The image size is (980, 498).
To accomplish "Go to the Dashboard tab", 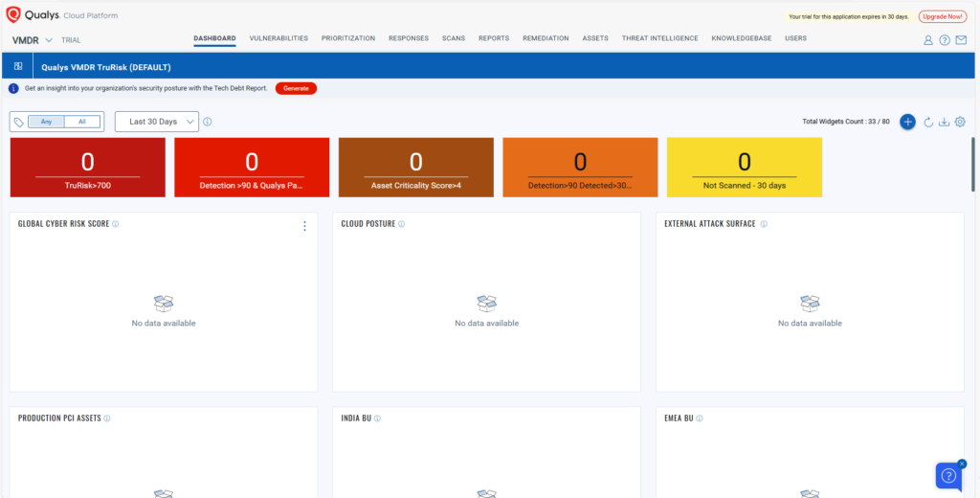I will [x=214, y=39].
